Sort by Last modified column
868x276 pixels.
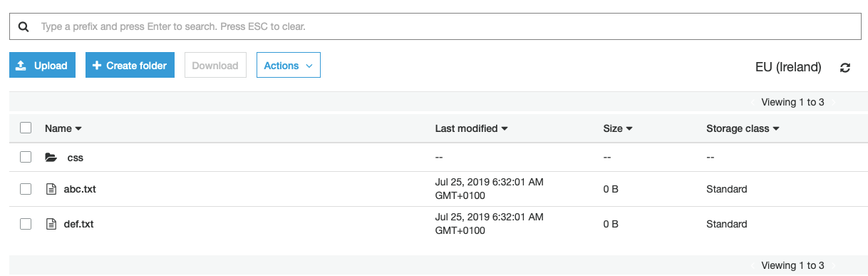coord(471,128)
